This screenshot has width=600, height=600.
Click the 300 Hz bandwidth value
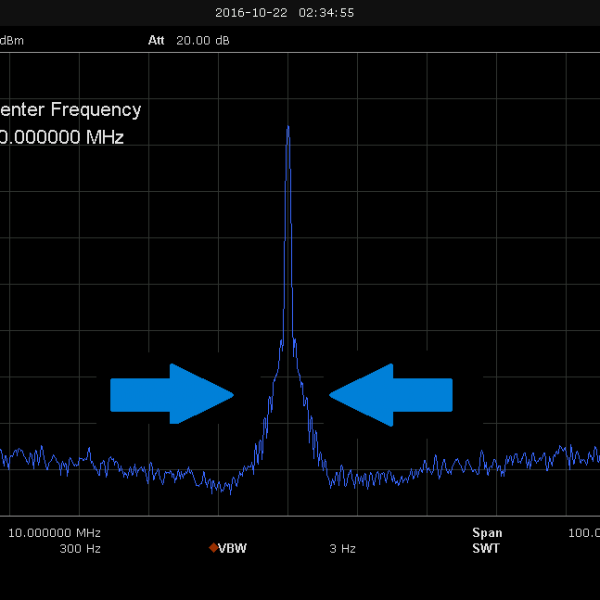click(80, 548)
